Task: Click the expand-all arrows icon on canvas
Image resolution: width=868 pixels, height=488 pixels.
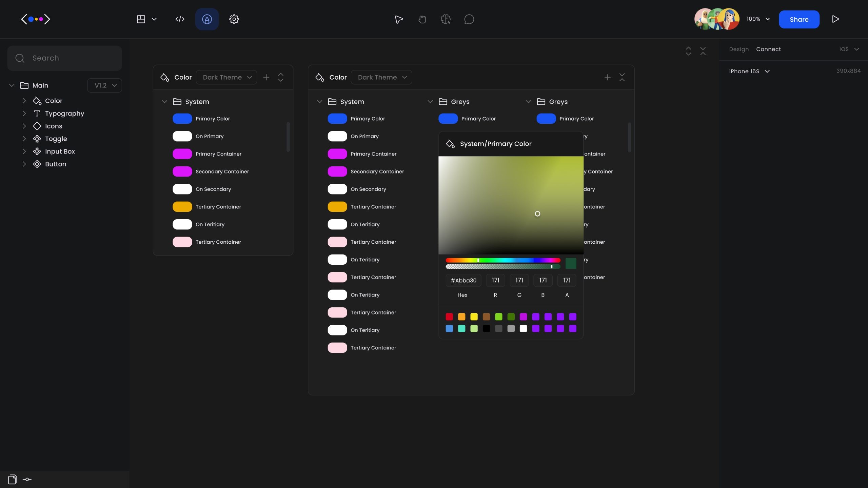Action: [x=688, y=51]
